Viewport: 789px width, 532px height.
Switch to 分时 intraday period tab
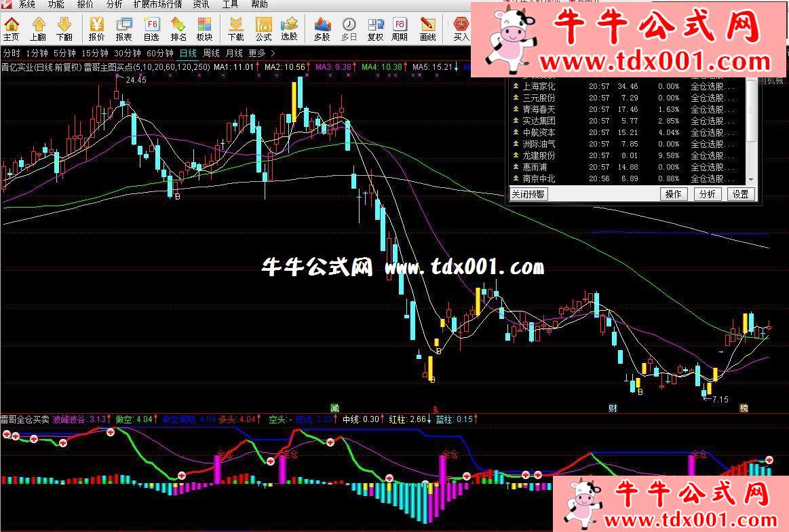12,54
